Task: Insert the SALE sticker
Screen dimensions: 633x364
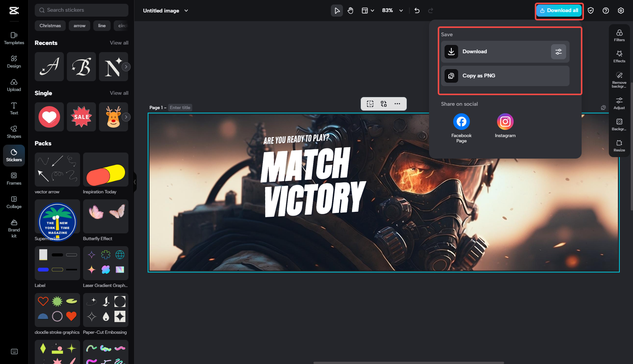Action: point(81,117)
